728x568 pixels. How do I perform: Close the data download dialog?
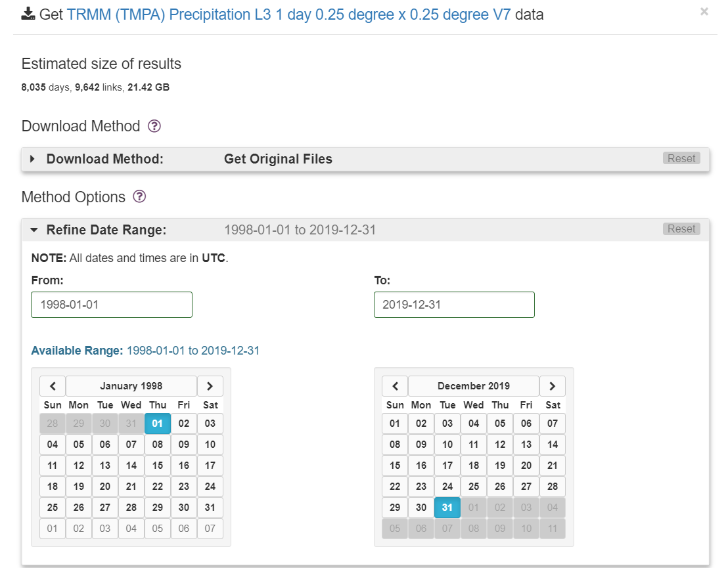[x=704, y=11]
